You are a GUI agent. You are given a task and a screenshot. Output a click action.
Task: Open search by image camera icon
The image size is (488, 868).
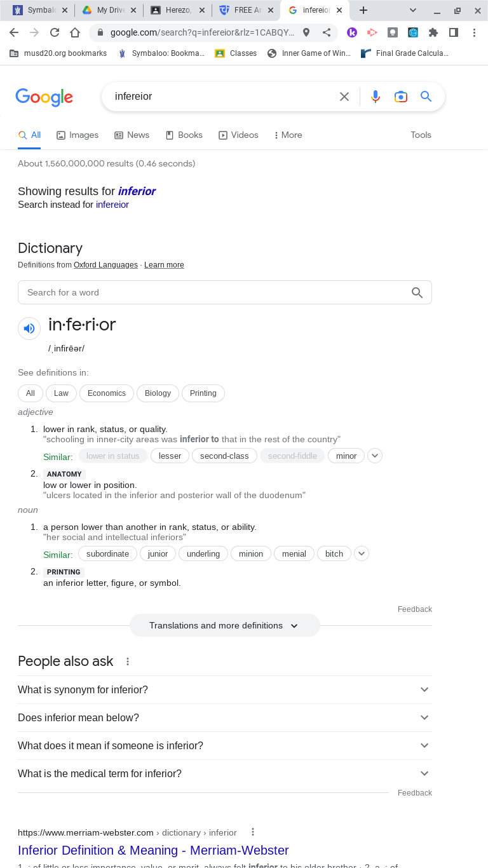click(401, 97)
